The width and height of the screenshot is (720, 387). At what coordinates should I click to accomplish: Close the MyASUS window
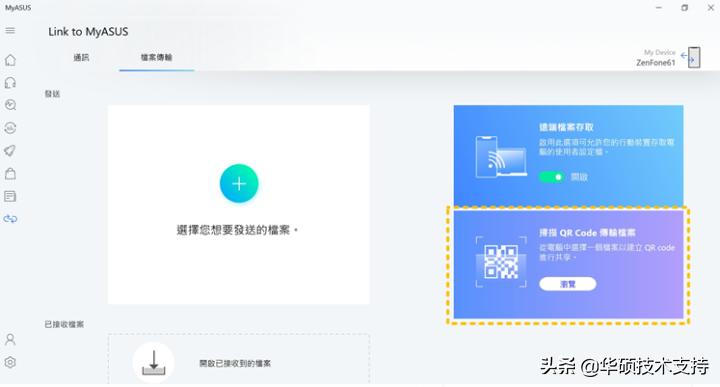point(710,8)
